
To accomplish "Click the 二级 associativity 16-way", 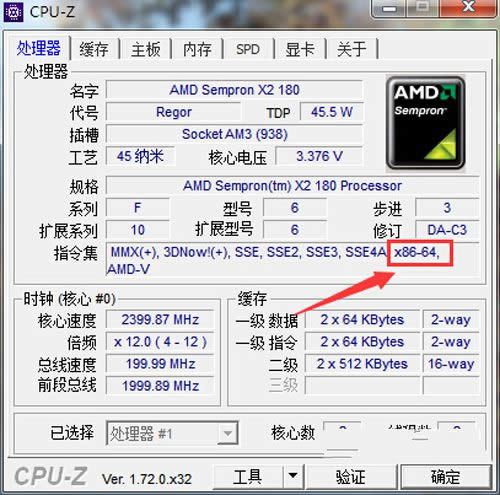I will (451, 364).
